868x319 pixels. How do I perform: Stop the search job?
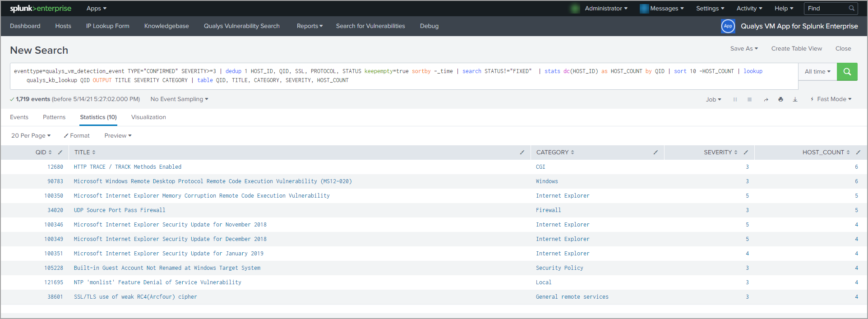(749, 100)
